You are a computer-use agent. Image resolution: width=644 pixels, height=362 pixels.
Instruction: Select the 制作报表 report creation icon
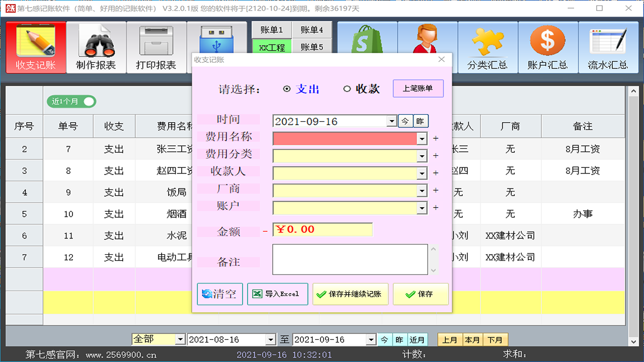[x=96, y=47]
